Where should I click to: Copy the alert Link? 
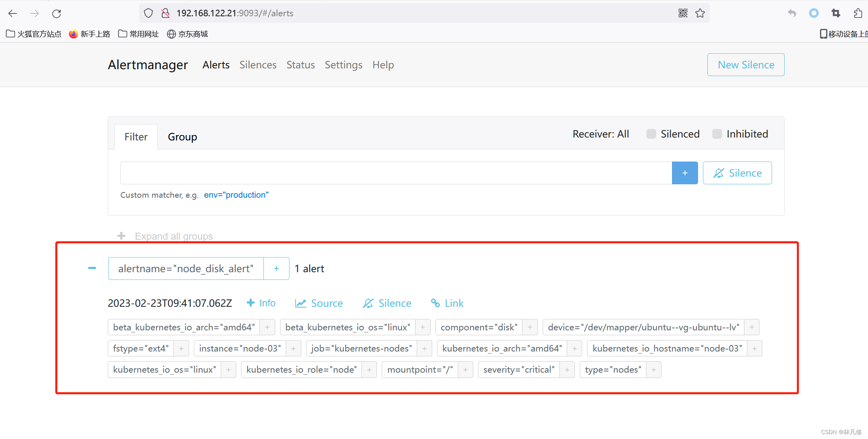(447, 303)
